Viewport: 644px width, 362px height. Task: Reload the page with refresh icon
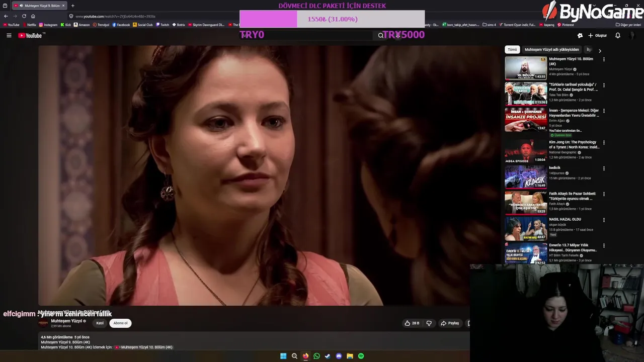pos(24,16)
